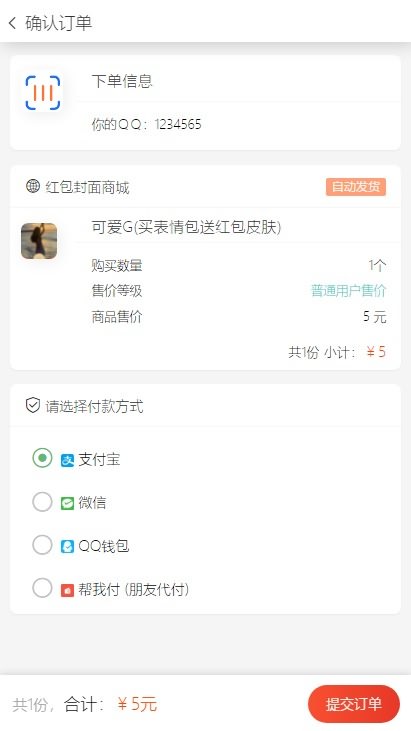Go back using the arrow beside 确认订单
This screenshot has width=411, height=731.
tap(13, 22)
